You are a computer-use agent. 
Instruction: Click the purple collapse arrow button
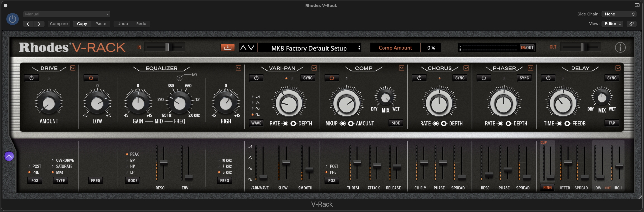pos(9,156)
